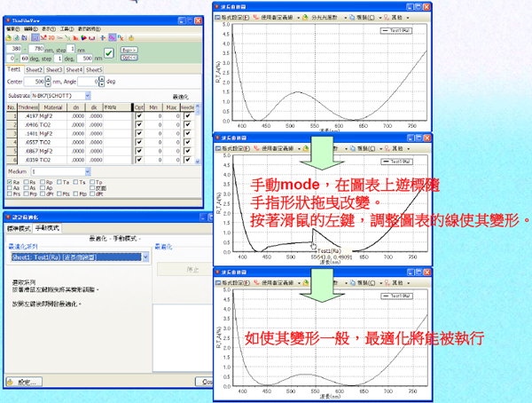Open the Tools (工具) menu in ThinFilmView
The image size is (532, 403).
[x=67, y=29]
